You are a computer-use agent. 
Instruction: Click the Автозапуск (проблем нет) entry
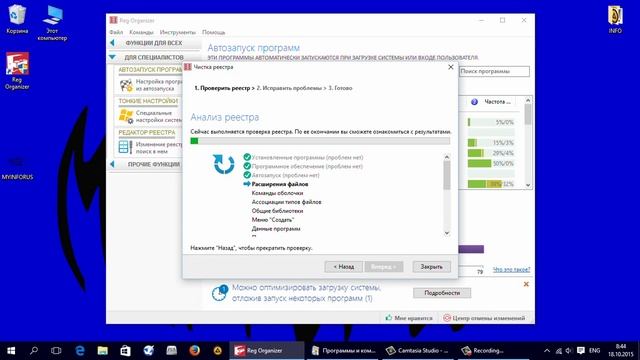(285, 175)
